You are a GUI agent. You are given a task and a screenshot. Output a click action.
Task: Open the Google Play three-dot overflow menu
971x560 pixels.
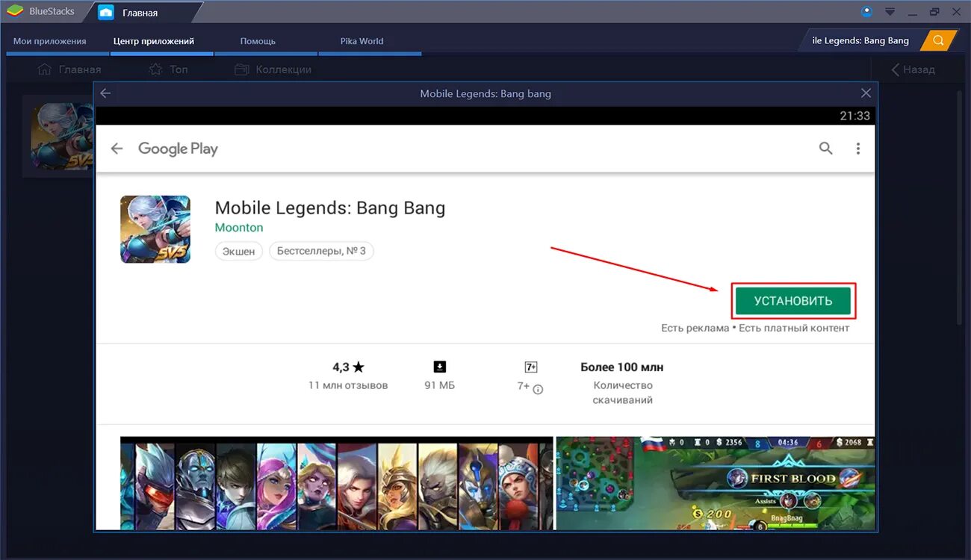857,148
